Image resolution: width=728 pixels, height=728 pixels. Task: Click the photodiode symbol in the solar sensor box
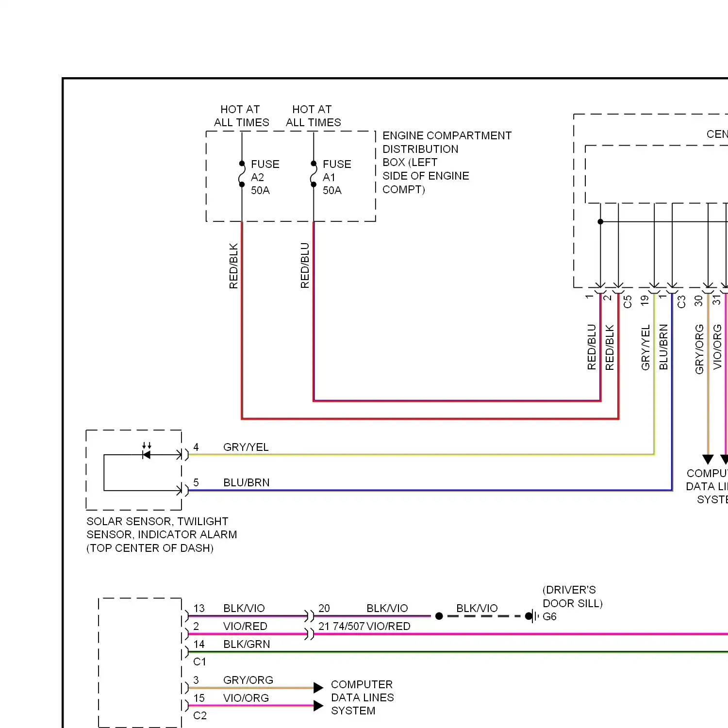click(x=146, y=452)
